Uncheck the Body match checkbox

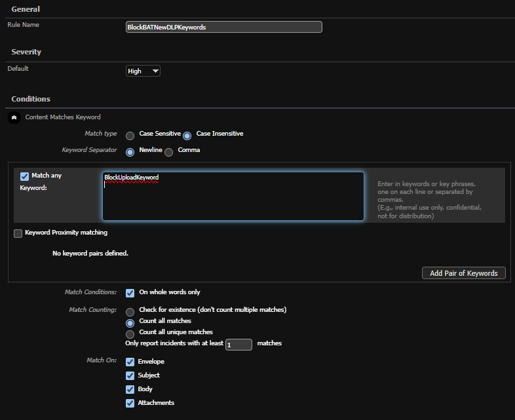coord(130,390)
